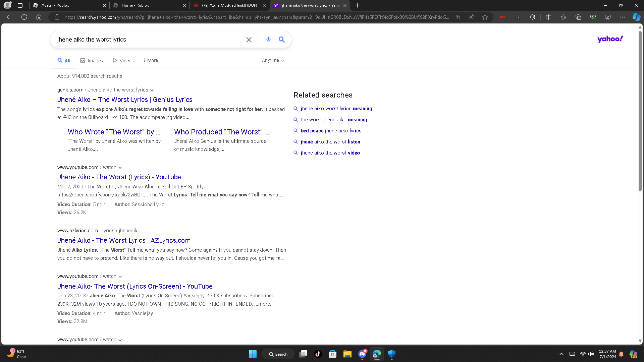Switch to Images results

tap(92, 61)
